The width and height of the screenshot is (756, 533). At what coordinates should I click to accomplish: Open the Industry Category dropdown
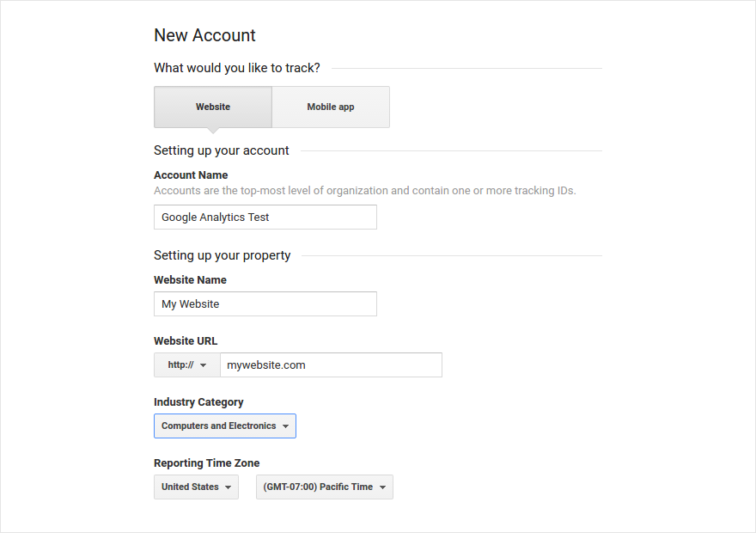[x=225, y=426]
